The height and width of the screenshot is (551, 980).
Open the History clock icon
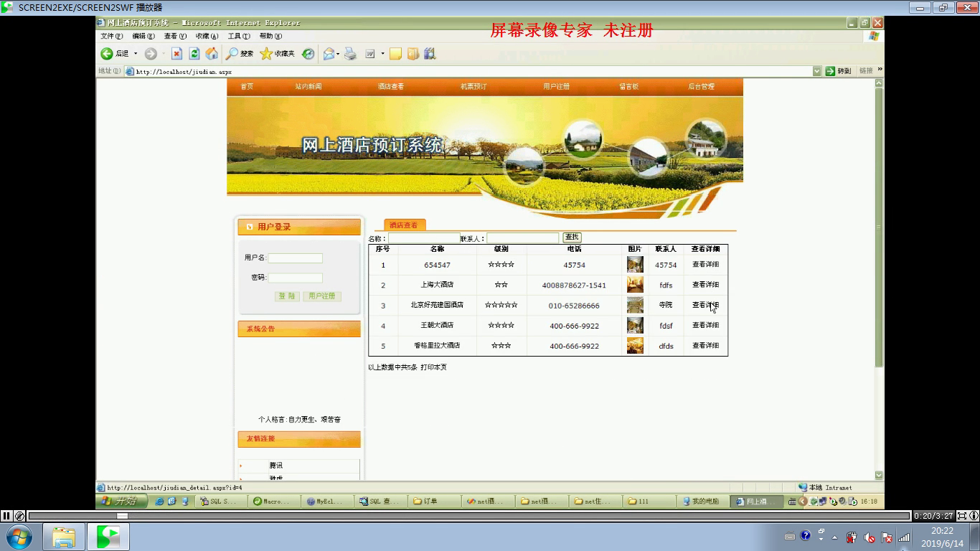click(308, 54)
